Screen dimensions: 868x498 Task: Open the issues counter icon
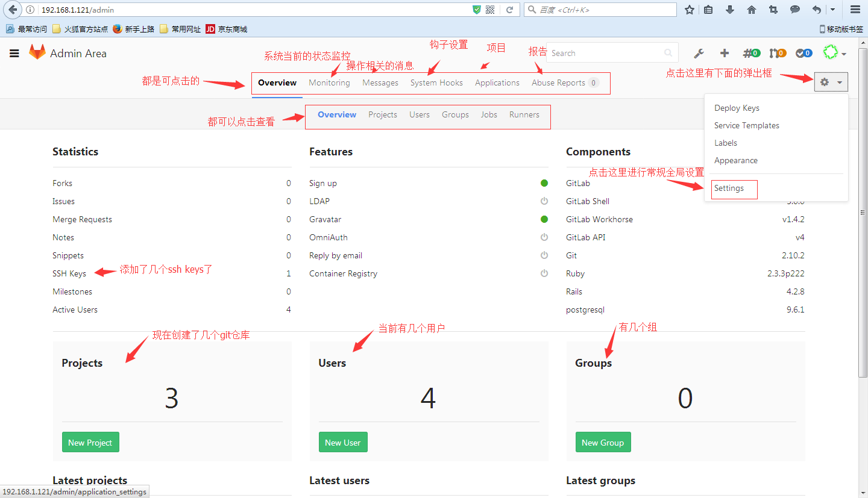click(751, 53)
